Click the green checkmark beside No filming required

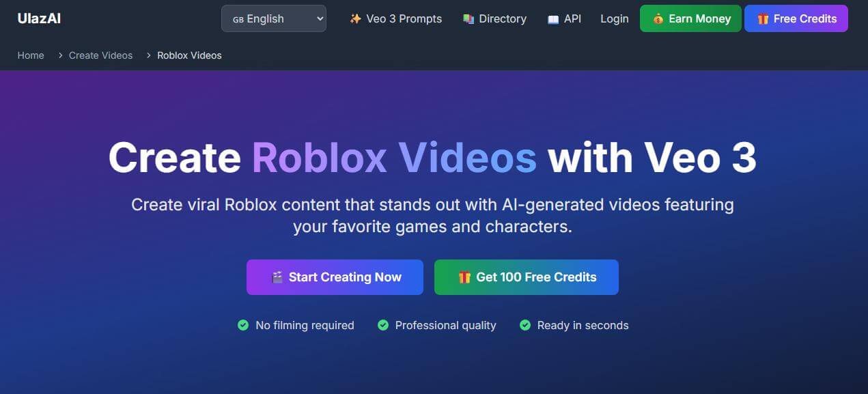tap(243, 325)
